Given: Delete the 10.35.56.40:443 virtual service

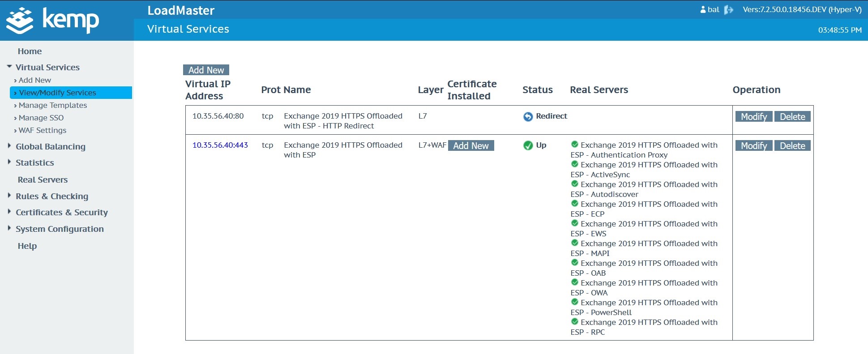Looking at the screenshot, I should coord(792,146).
